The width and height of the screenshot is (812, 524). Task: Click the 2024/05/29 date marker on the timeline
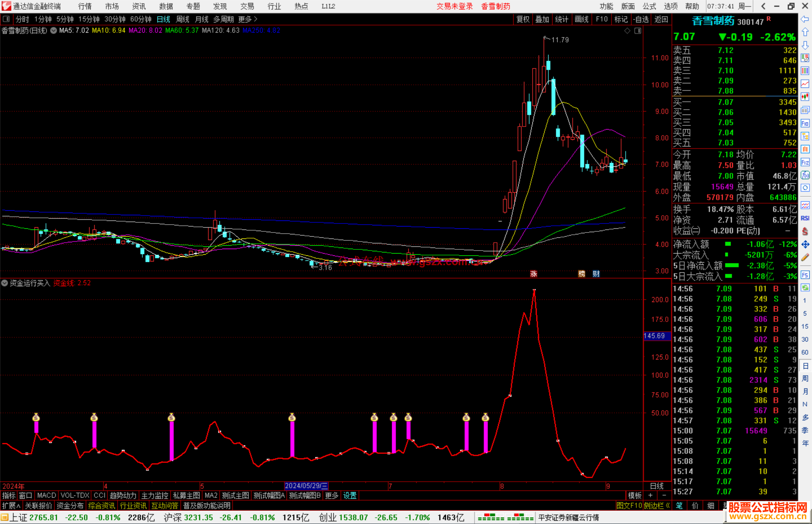306,486
